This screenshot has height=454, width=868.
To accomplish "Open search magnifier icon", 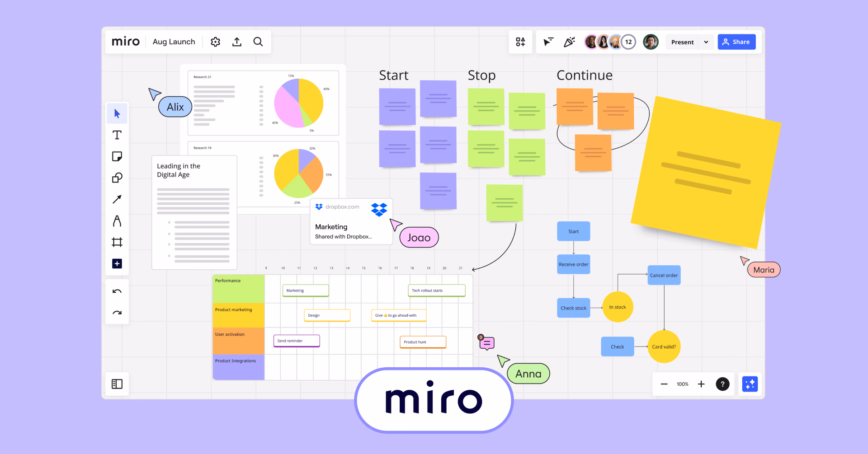I will pos(258,42).
